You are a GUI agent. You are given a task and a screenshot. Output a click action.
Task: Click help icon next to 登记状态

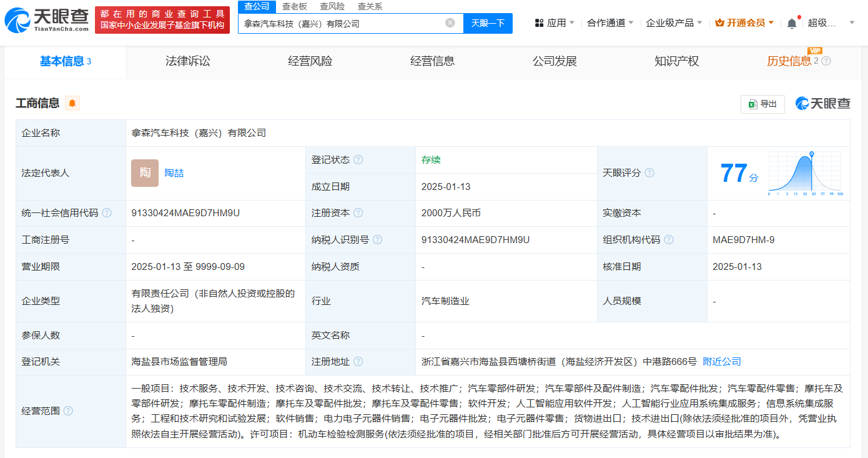pos(358,160)
